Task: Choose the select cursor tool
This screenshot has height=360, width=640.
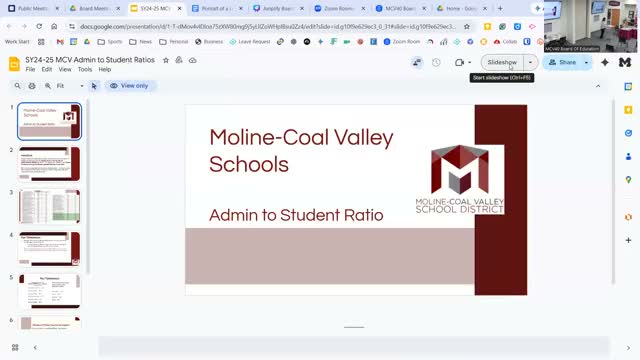Action: click(94, 86)
